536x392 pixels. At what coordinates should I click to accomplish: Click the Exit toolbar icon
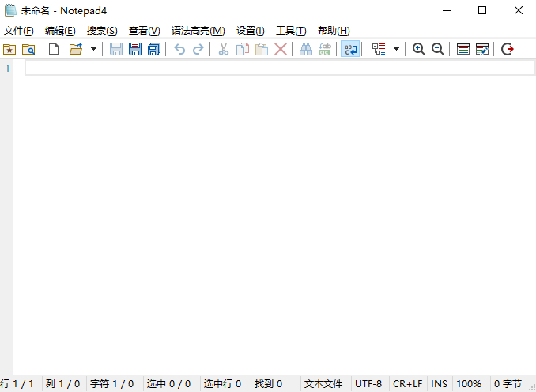[x=508, y=49]
